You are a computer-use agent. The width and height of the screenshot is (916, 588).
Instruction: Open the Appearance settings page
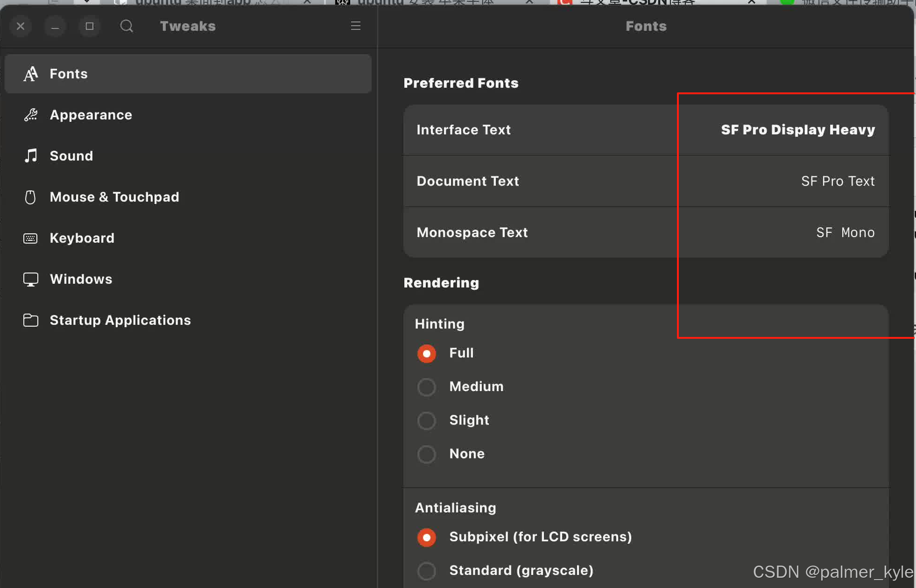pyautogui.click(x=91, y=115)
